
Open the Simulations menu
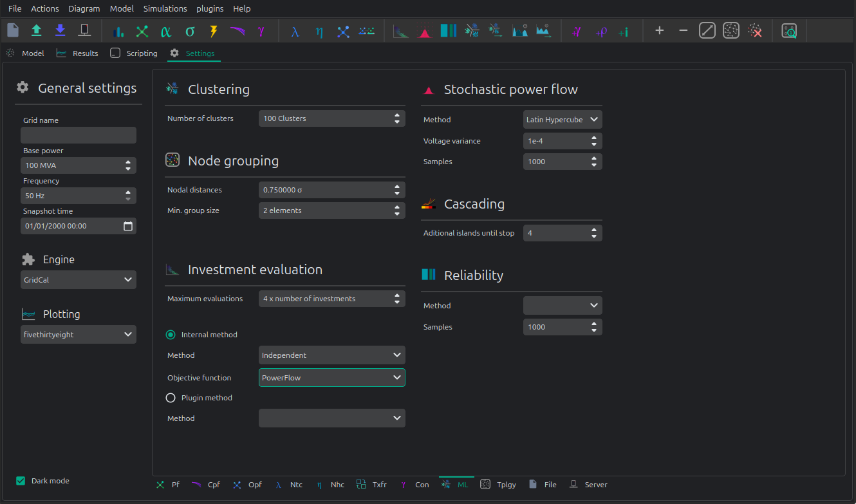tap(165, 8)
